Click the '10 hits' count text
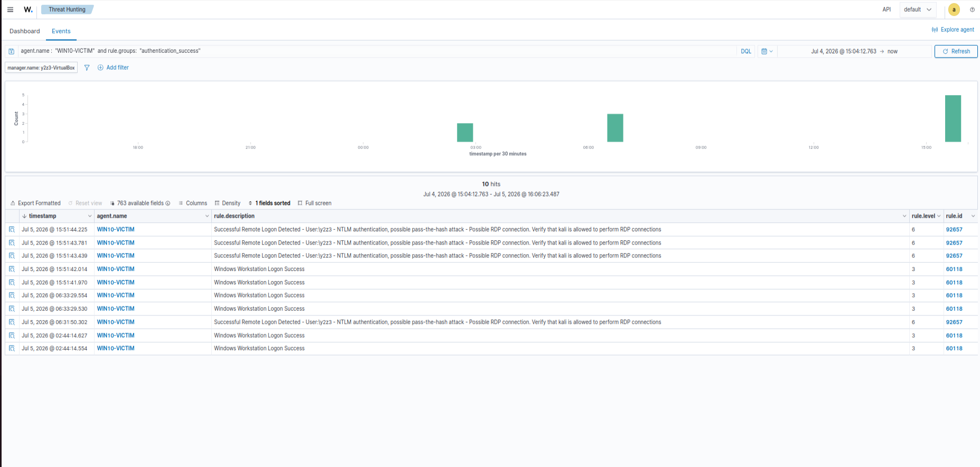This screenshot has width=980, height=467. (x=491, y=184)
